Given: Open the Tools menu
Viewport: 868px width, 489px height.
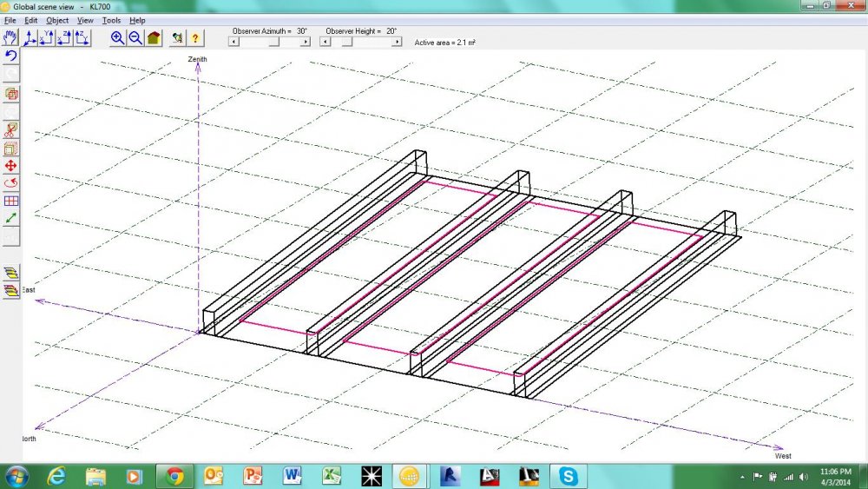Looking at the screenshot, I should pos(111,20).
